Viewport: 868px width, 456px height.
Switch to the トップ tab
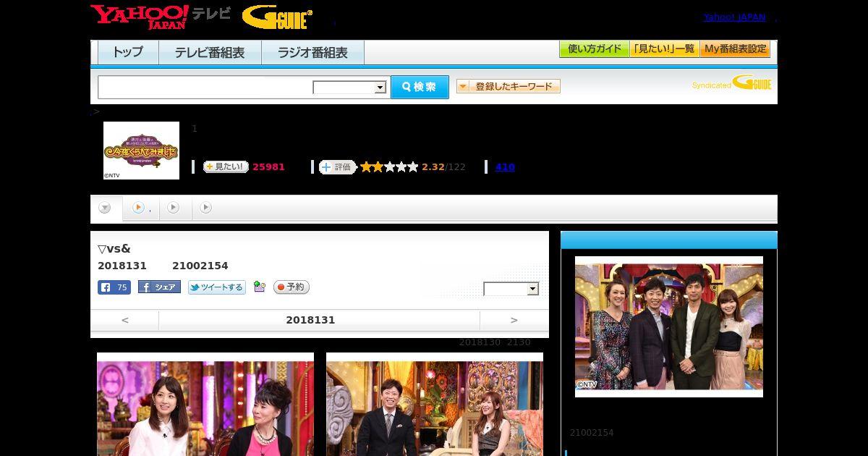128,53
